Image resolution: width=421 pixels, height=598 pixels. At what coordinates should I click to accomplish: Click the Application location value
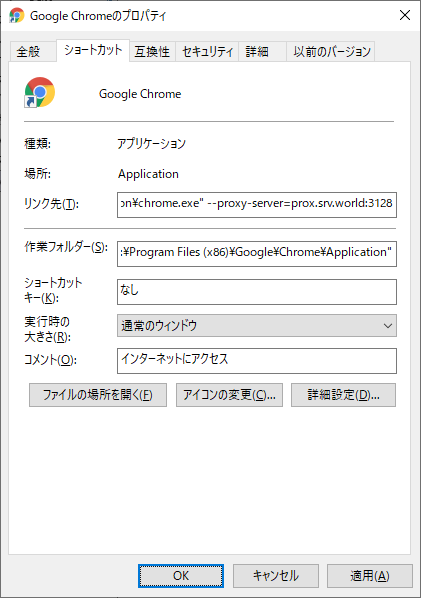click(148, 174)
